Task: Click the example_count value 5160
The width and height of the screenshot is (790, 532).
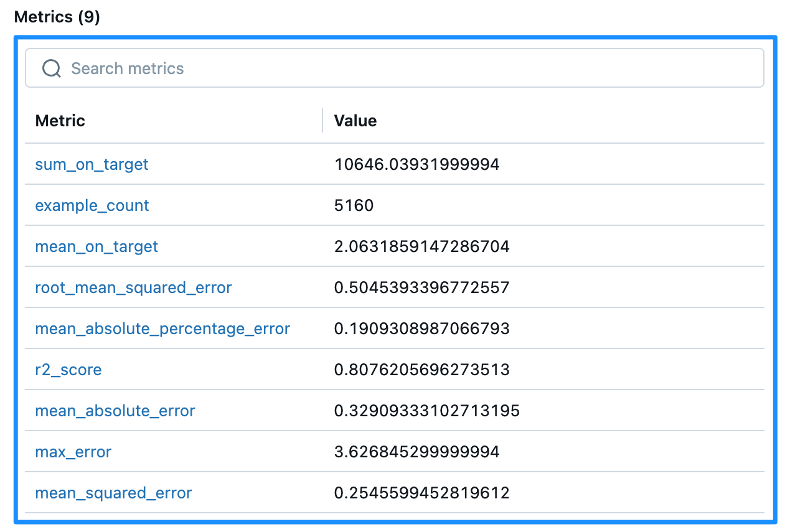Action: click(x=354, y=205)
